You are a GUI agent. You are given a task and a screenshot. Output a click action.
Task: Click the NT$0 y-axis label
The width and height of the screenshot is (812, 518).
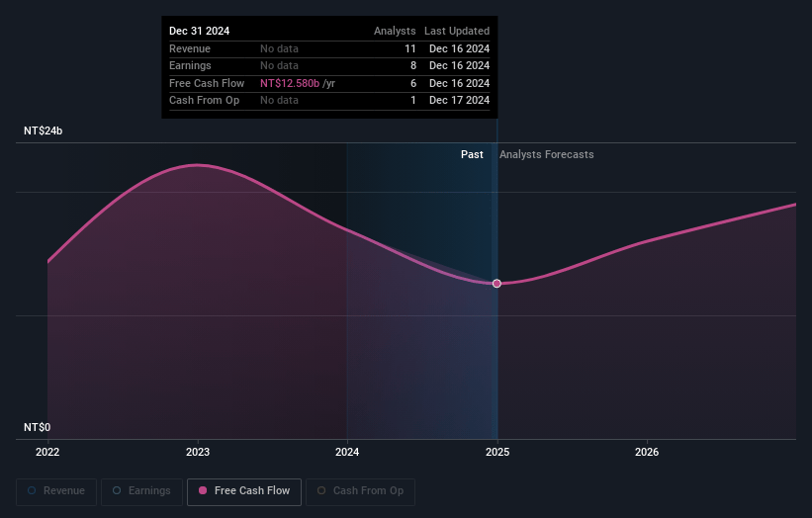[x=38, y=427]
